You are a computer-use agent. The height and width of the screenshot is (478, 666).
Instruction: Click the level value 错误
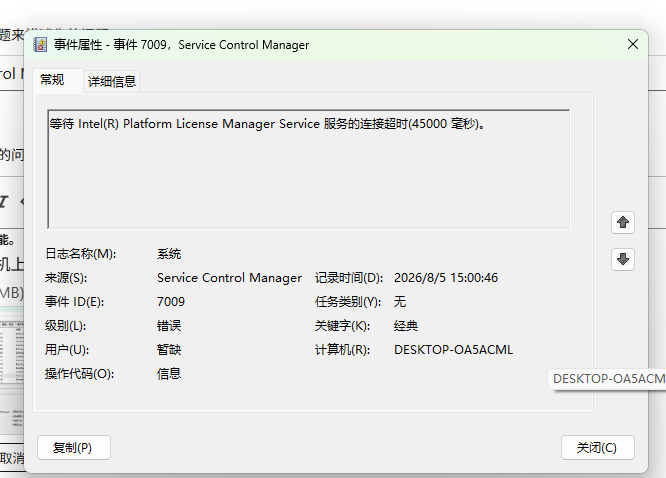point(169,325)
